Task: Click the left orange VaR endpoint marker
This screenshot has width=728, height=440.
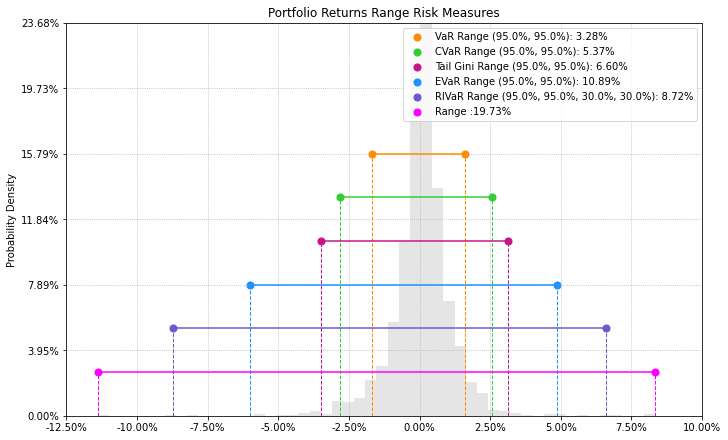Action: (x=372, y=155)
